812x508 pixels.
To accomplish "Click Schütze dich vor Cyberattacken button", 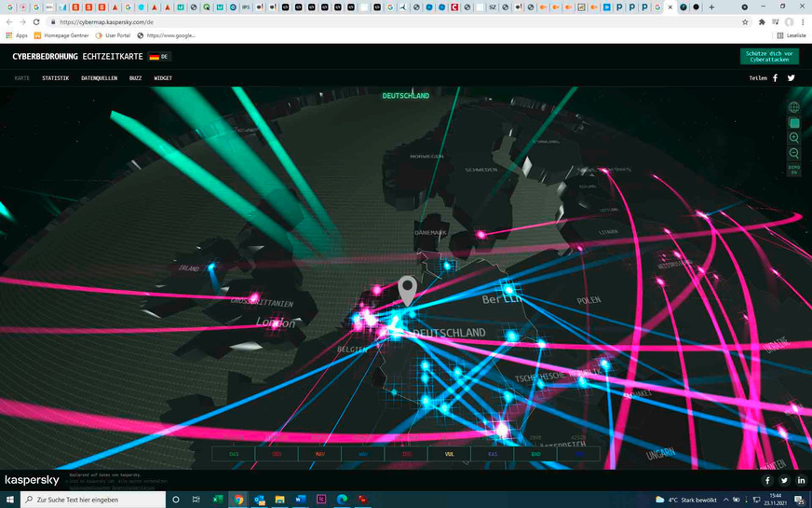I will coord(769,57).
